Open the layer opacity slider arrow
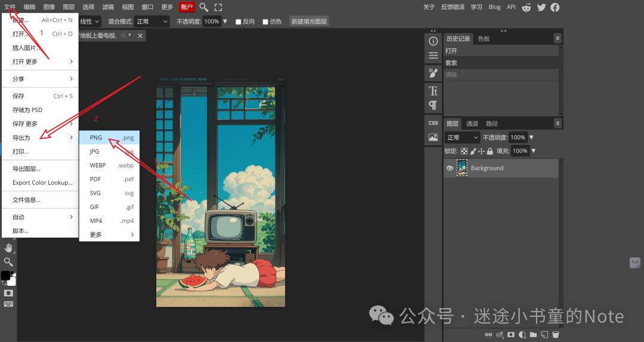644x342 pixels. click(531, 138)
